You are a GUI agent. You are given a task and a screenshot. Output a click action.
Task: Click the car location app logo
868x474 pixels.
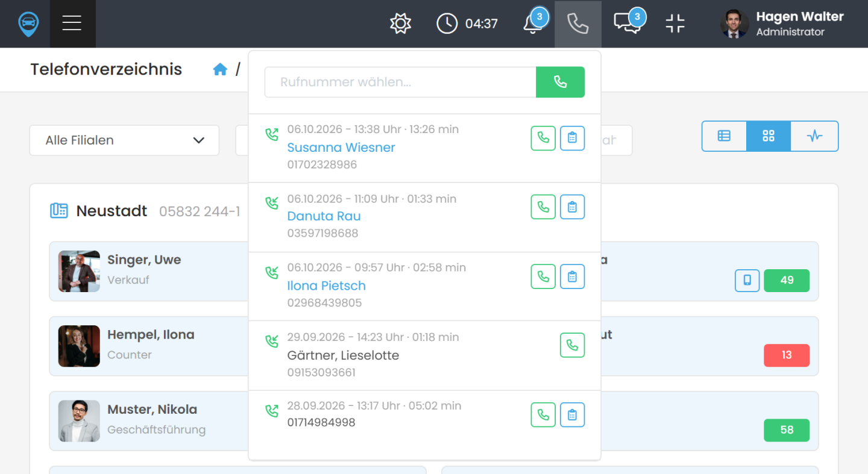pyautogui.click(x=28, y=23)
